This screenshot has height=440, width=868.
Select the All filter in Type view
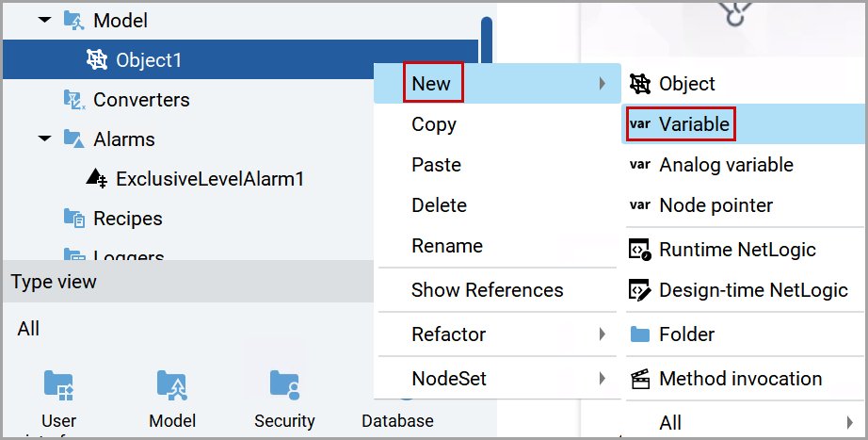(28, 329)
